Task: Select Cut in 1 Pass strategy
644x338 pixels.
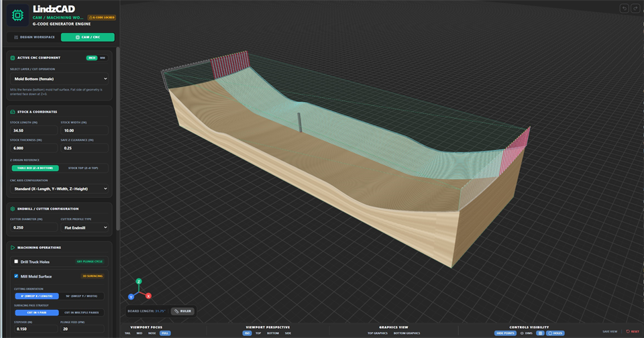Action: click(x=37, y=313)
